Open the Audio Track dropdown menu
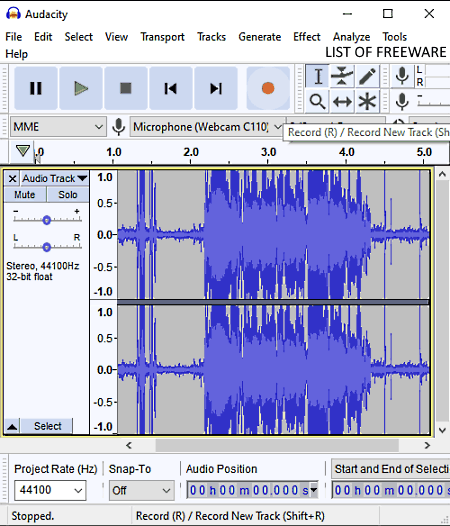Viewport: 450px width, 526px height. [54, 178]
